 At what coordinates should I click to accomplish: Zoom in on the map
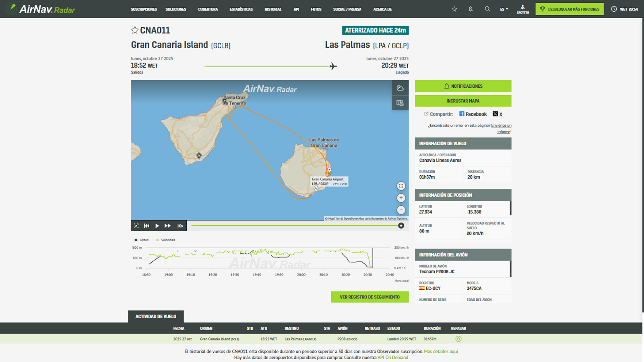[x=401, y=198]
